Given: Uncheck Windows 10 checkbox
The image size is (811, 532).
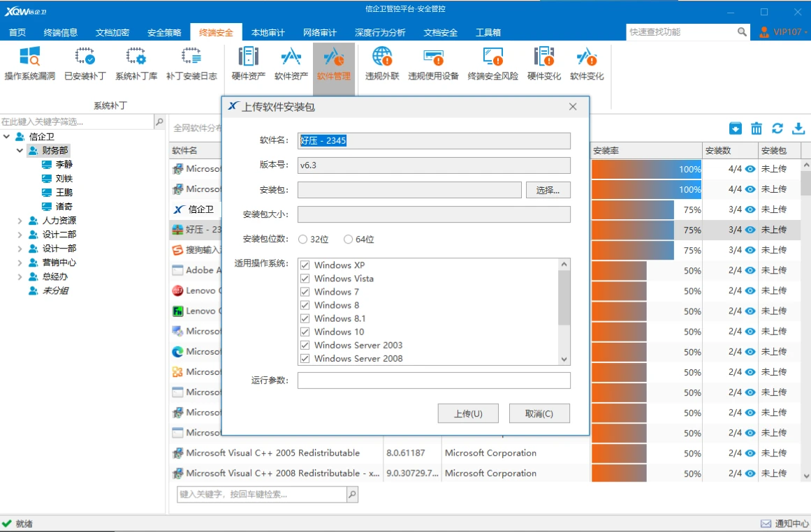Looking at the screenshot, I should click(x=305, y=332).
